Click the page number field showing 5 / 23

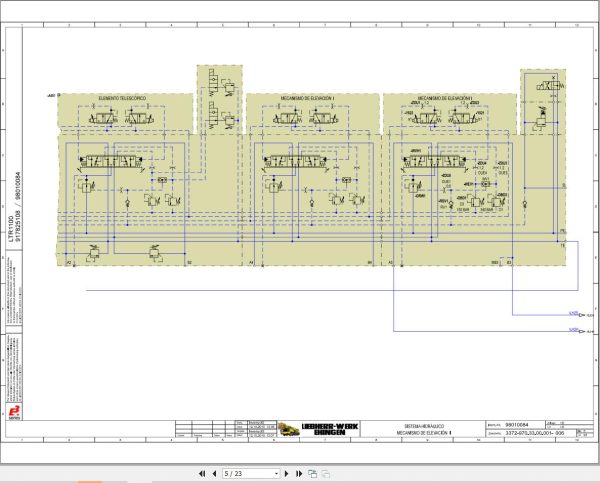pos(251,474)
